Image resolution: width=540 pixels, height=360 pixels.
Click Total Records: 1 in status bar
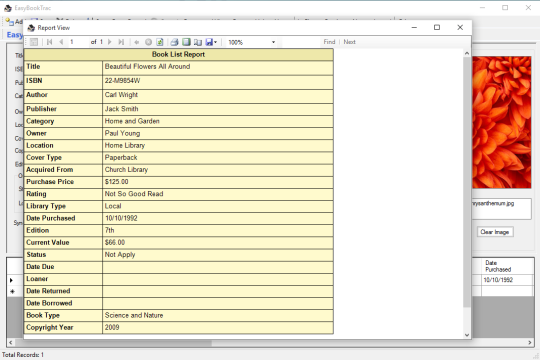(x=23, y=354)
